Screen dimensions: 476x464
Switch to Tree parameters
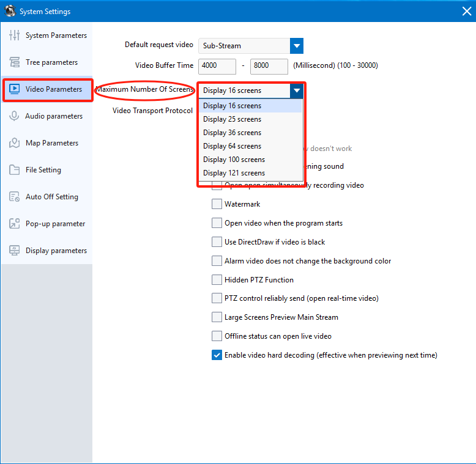(47, 62)
